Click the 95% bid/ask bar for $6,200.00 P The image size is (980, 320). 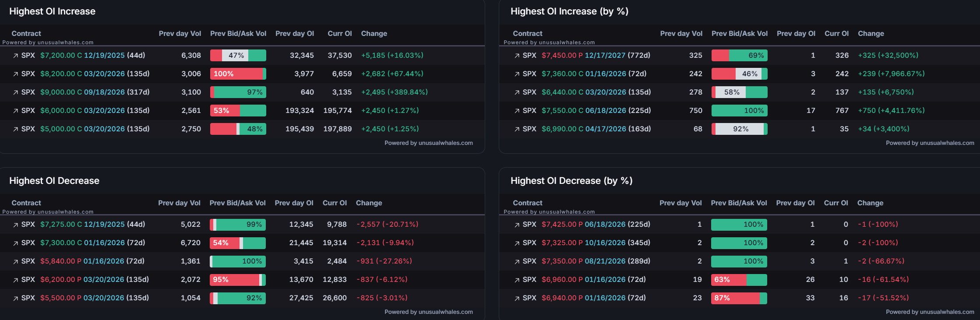click(x=238, y=280)
